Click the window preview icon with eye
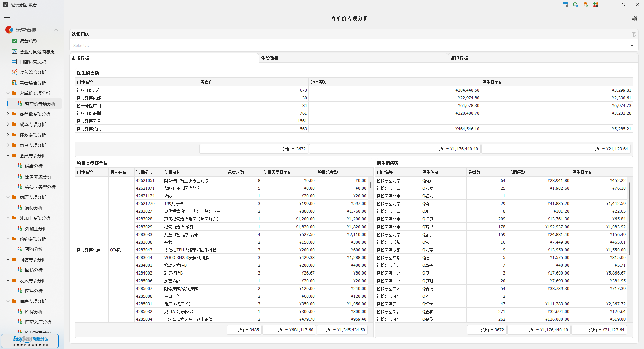This screenshot has width=644, height=349. click(x=565, y=5)
